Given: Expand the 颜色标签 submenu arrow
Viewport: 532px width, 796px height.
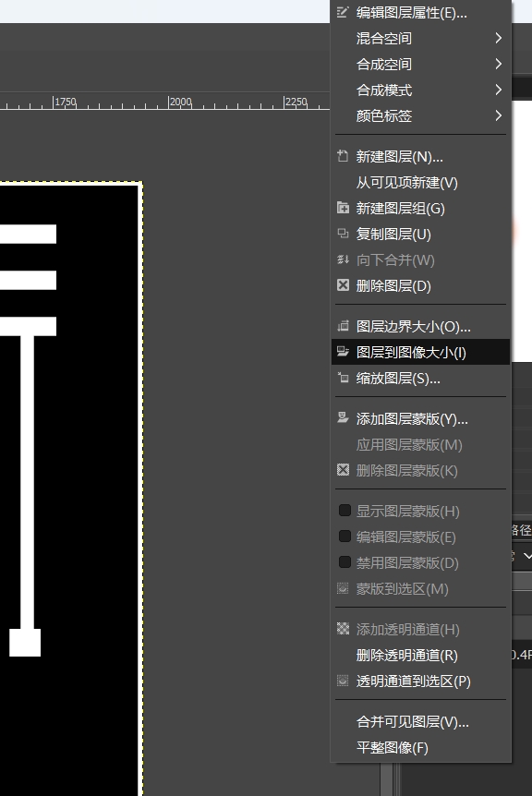Looking at the screenshot, I should tap(498, 115).
